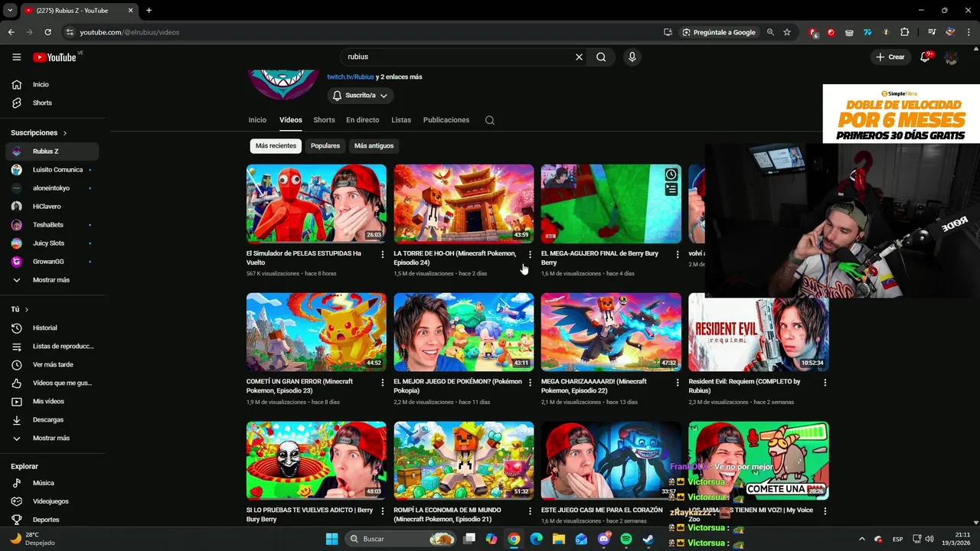
Task: Select the Más recientes filter chip
Action: tap(276, 145)
